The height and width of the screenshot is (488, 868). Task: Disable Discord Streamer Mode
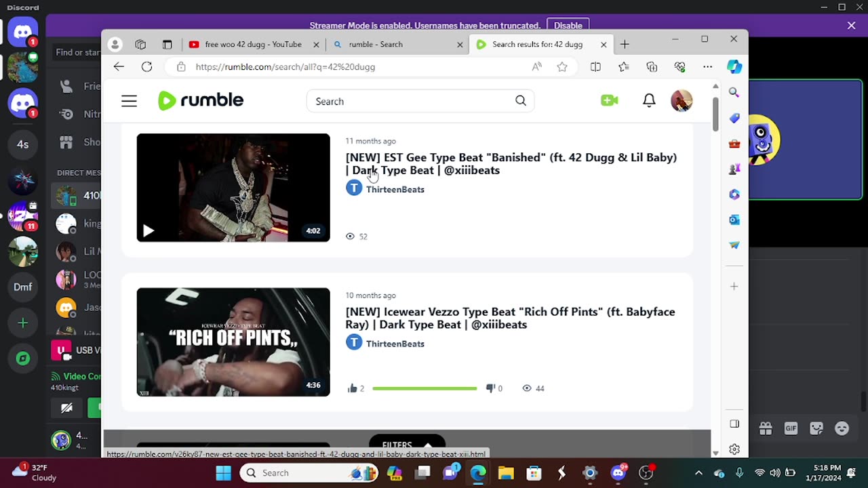[568, 26]
